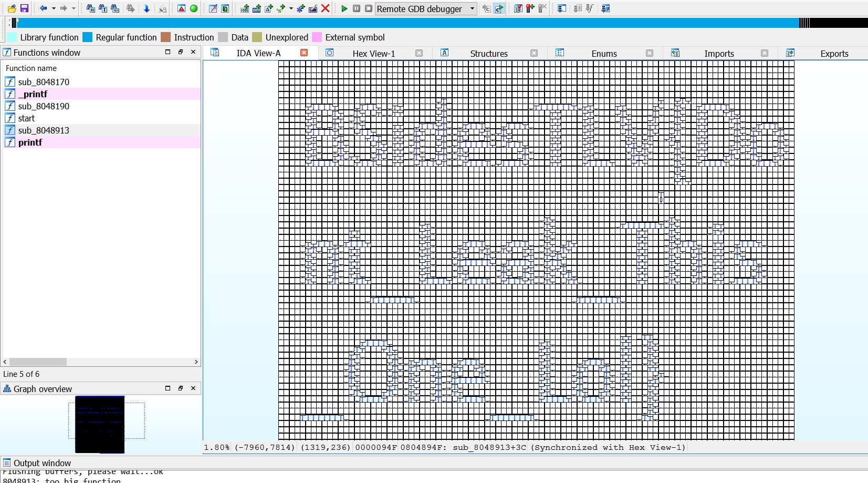
Task: Click the red X delete icon in toolbar
Action: (x=326, y=8)
